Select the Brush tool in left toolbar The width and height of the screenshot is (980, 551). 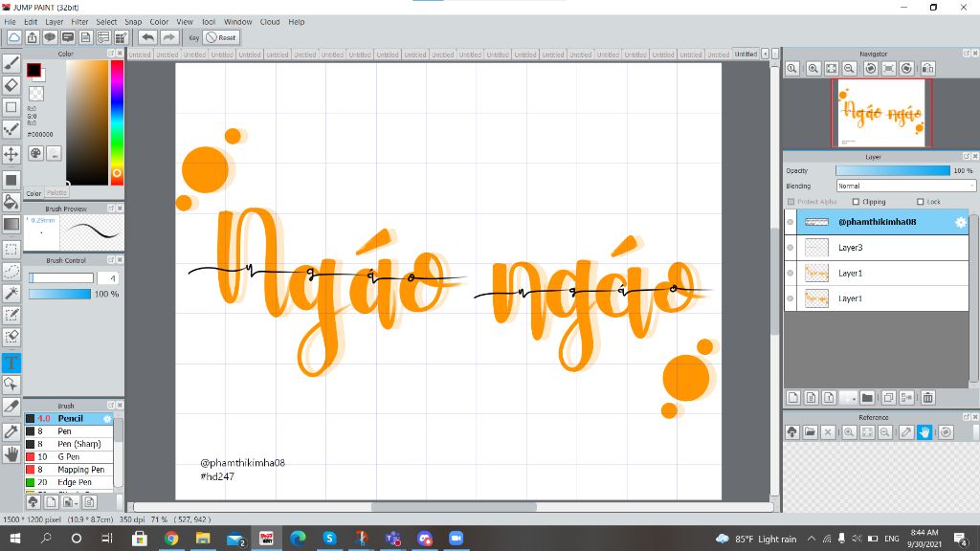(11, 62)
